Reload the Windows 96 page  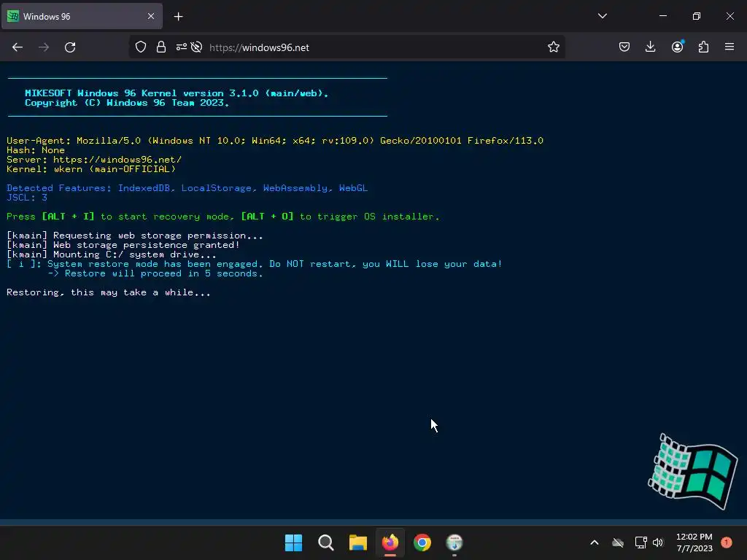point(70,47)
